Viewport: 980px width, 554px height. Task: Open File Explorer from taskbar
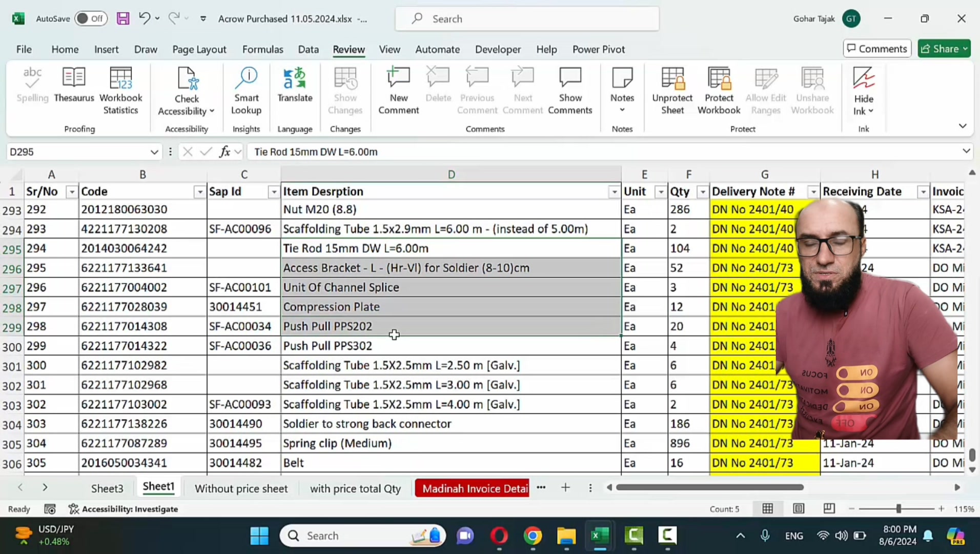566,536
